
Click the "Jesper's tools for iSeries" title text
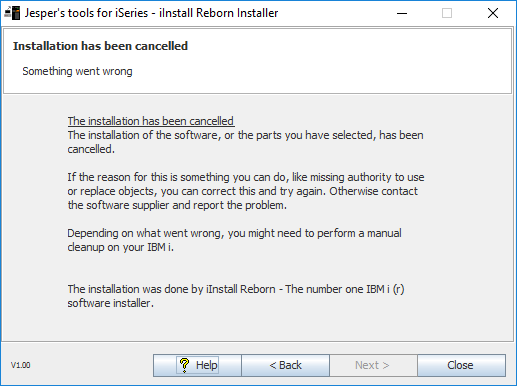pyautogui.click(x=86, y=13)
